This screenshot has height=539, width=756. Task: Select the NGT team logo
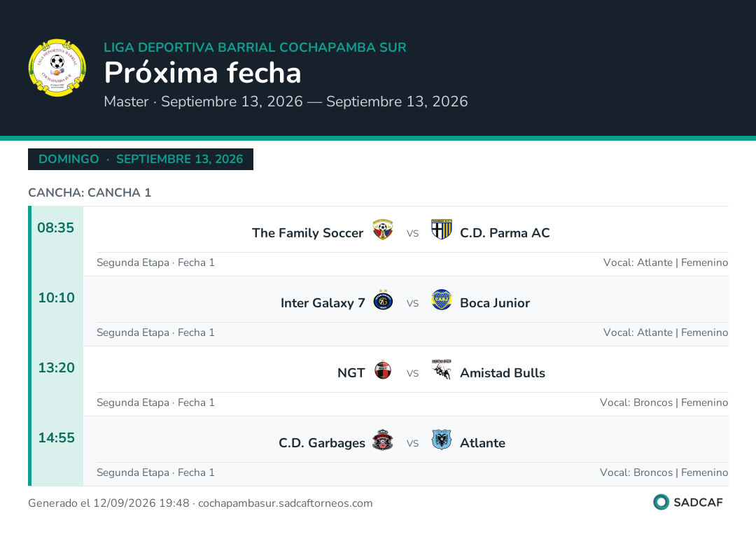coord(383,370)
